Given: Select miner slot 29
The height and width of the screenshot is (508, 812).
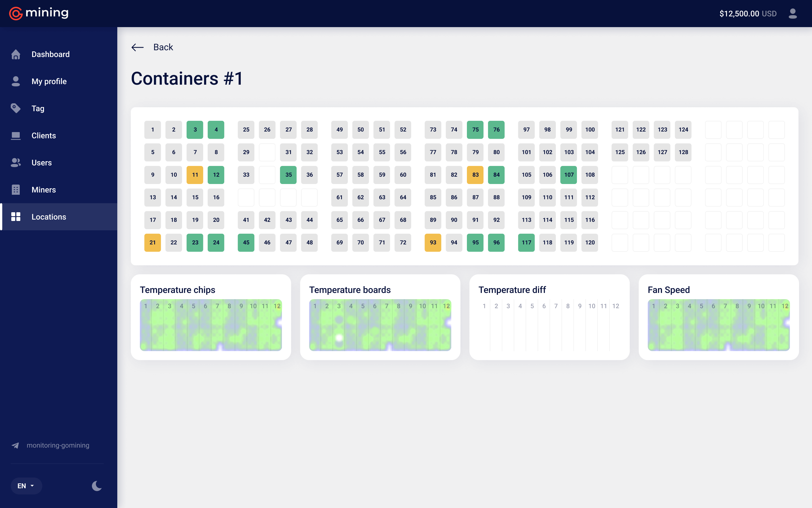Looking at the screenshot, I should 246,152.
